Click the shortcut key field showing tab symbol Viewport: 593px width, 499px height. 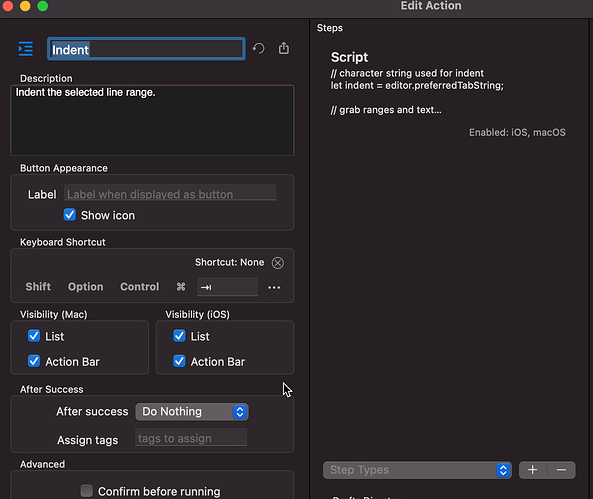(227, 287)
